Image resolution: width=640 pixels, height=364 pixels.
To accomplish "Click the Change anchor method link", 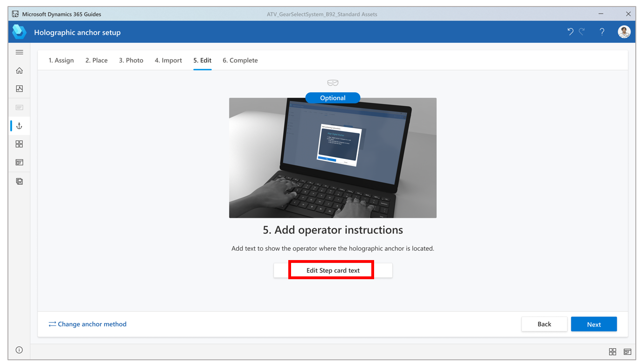I will click(88, 324).
